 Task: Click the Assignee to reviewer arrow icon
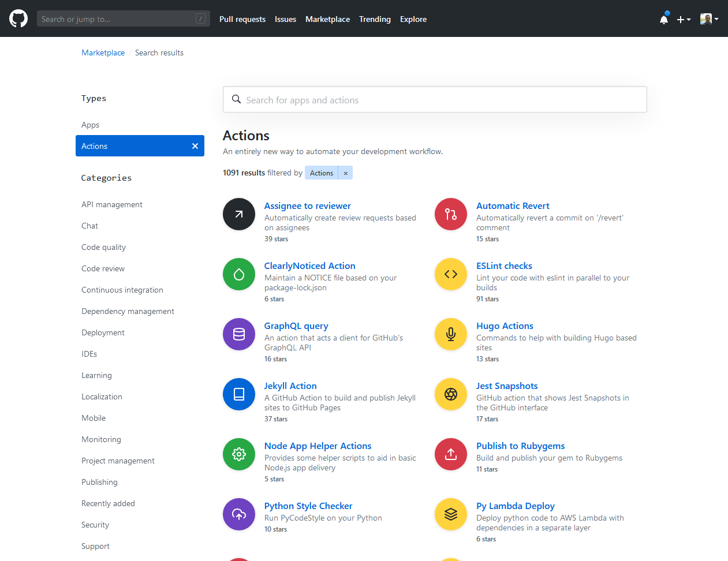coord(239,214)
